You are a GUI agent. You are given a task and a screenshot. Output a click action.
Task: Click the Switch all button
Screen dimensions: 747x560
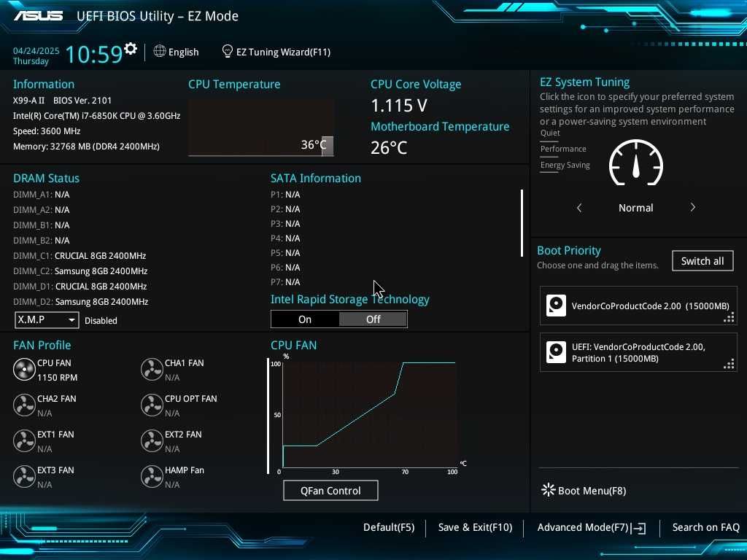(x=703, y=261)
